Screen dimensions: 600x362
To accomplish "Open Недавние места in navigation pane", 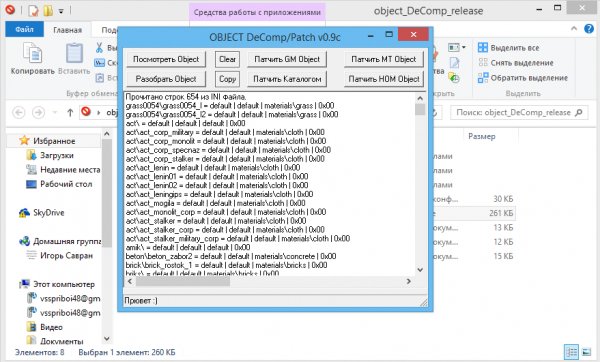I will pos(63,170).
